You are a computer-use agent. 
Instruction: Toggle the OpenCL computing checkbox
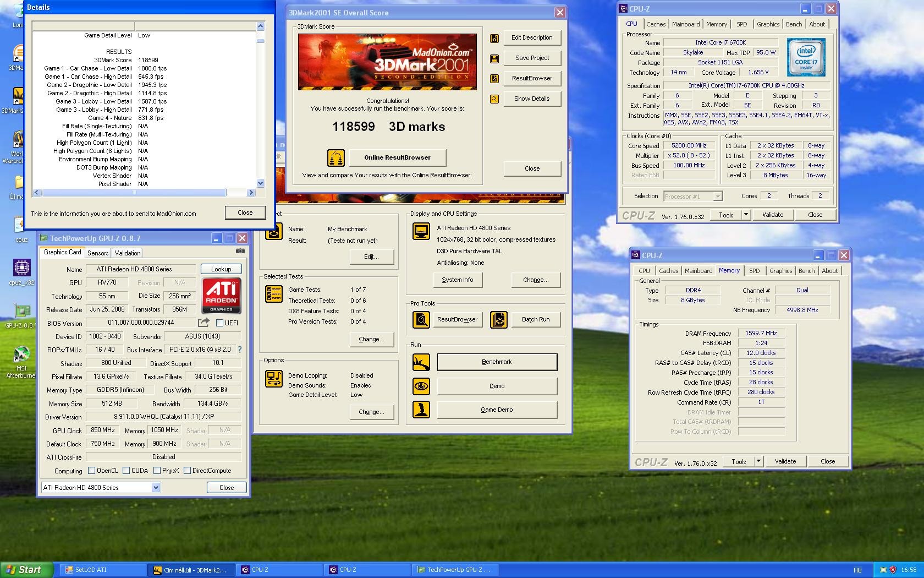tap(92, 471)
